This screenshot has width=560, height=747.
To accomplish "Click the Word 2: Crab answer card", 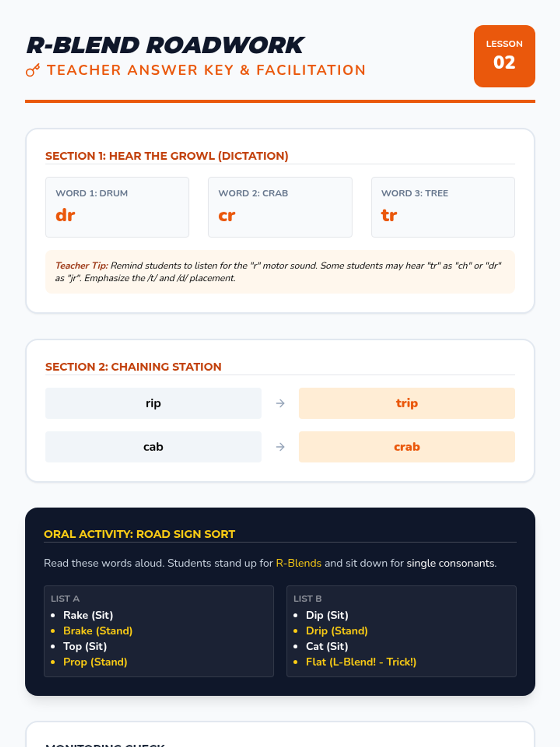I will 280,207.
